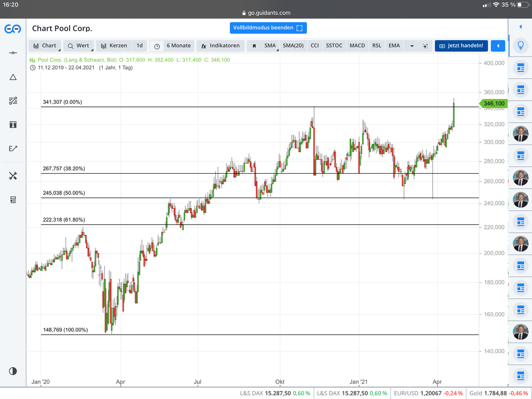The width and height of the screenshot is (532, 399).
Task: Toggle the SMA(20) indicator
Action: (x=293, y=46)
